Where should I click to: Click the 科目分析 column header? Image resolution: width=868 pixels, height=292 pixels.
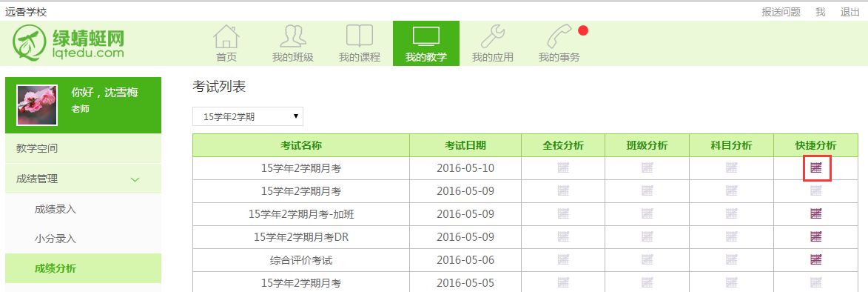731,145
